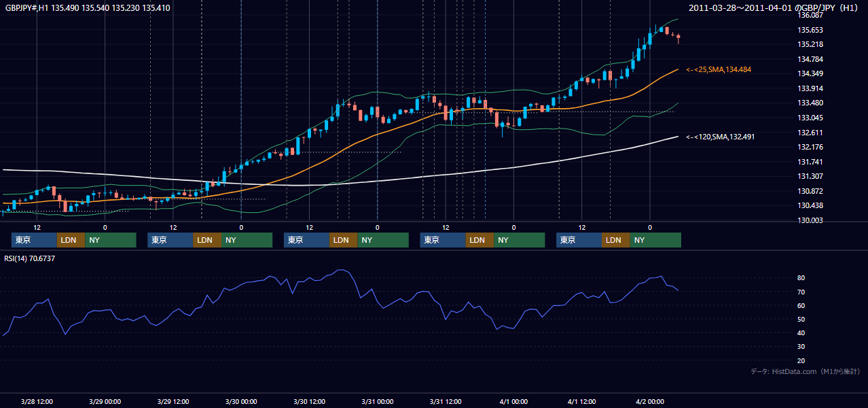This screenshot has height=408, width=868.
Task: Click the 3/30 12:00 date label
Action: (x=309, y=401)
